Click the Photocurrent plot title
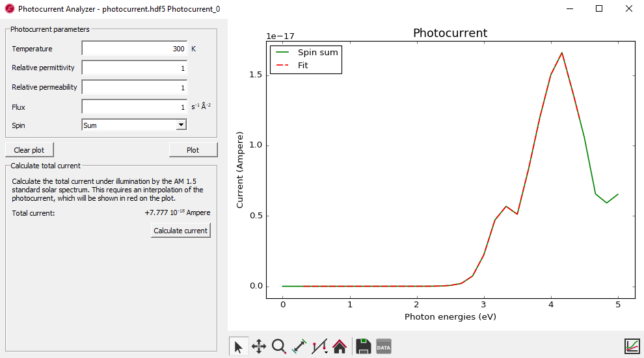The image size is (644, 358). (x=450, y=32)
